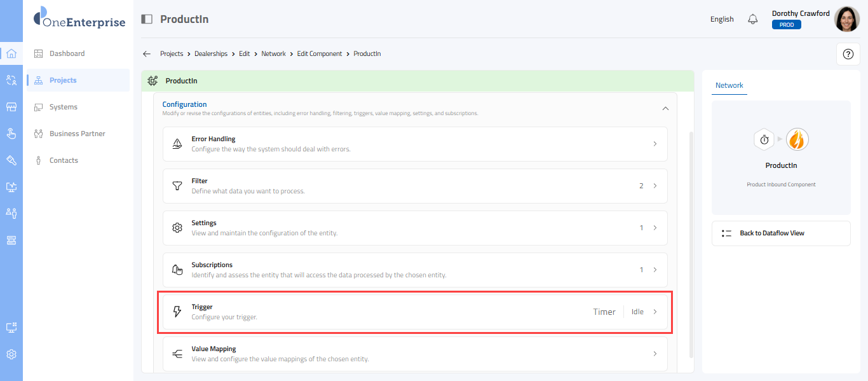Go to Dashboard in side menu

pyautogui.click(x=67, y=53)
